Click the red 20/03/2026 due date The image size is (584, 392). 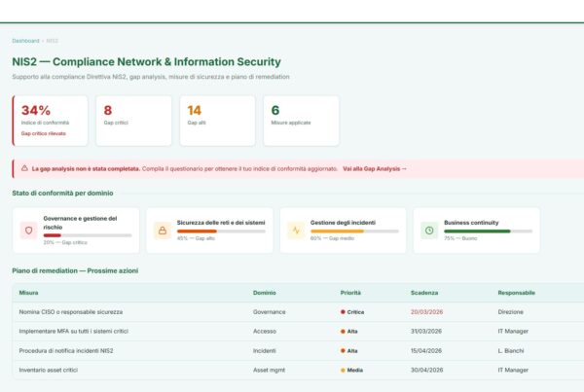pos(427,312)
